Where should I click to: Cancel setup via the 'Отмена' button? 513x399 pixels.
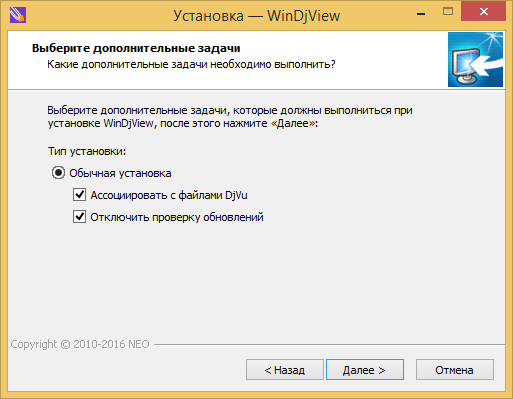point(455,370)
